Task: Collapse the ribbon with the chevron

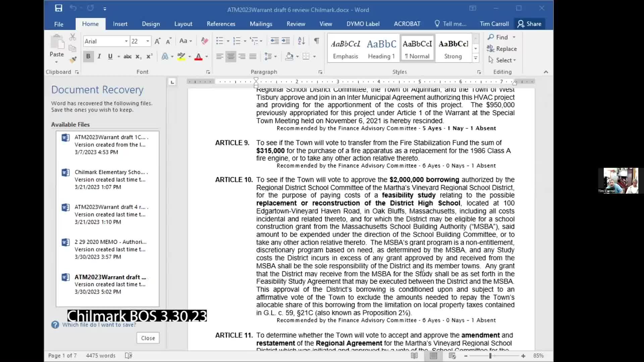Action: [546, 72]
